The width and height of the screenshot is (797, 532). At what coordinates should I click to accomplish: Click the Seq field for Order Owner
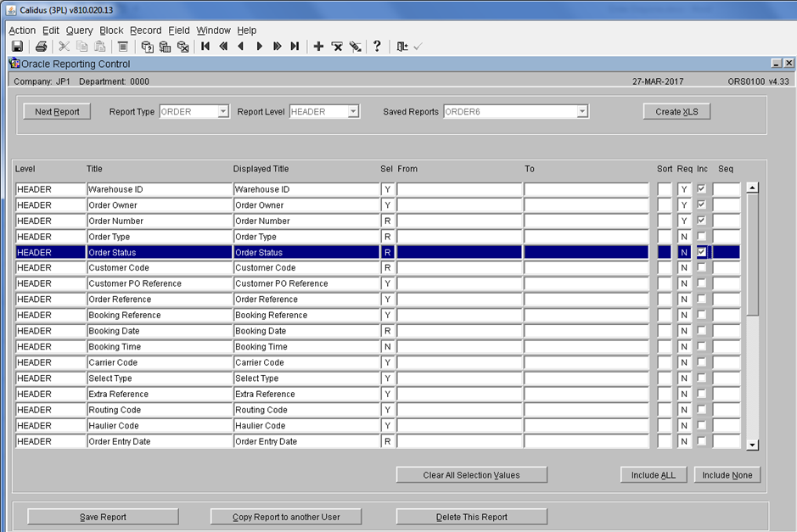click(x=727, y=204)
